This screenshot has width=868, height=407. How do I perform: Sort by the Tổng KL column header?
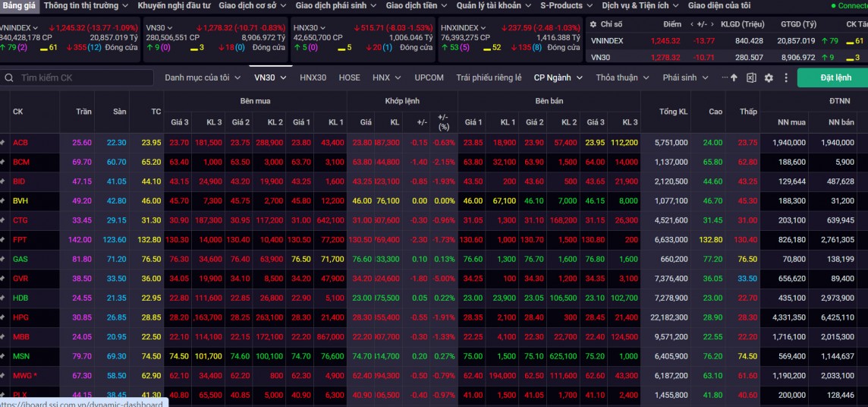point(673,112)
